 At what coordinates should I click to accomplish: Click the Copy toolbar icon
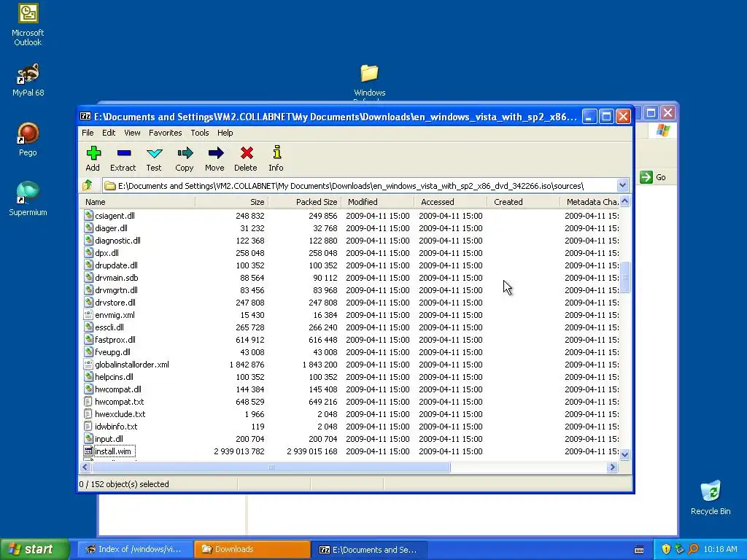coord(185,153)
